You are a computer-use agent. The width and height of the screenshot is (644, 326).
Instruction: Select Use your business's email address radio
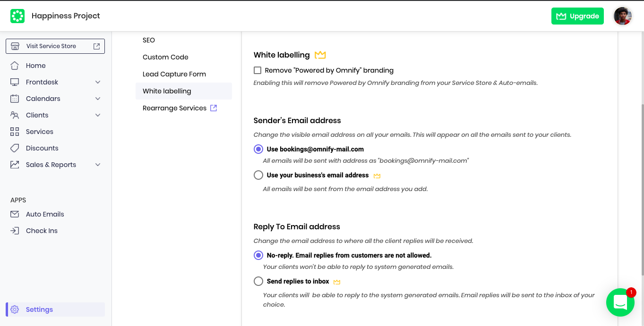(x=258, y=175)
